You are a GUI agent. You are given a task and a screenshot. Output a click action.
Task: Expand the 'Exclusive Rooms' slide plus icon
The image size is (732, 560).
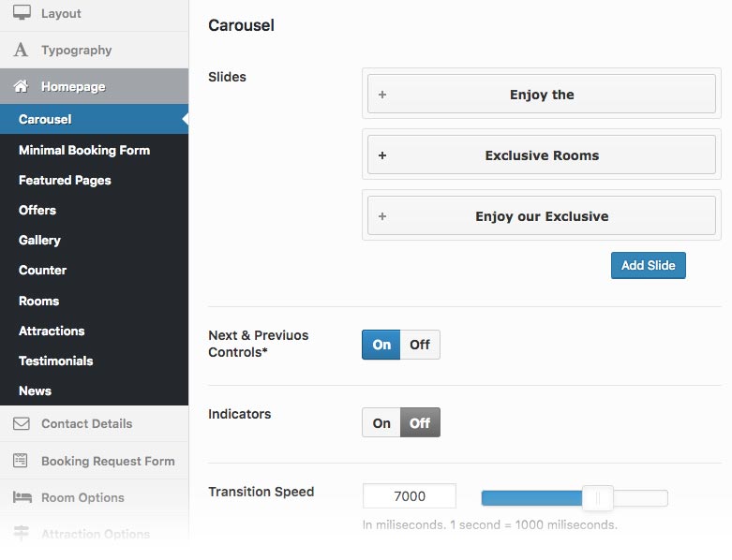(x=382, y=155)
